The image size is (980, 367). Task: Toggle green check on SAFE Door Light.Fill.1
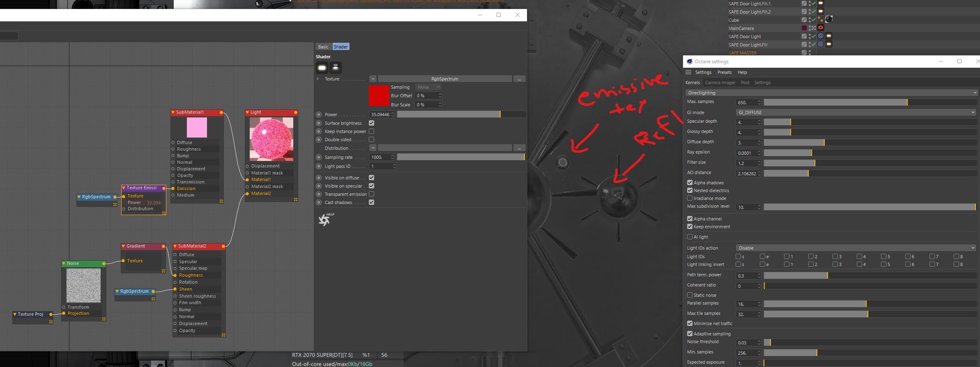[x=814, y=3]
